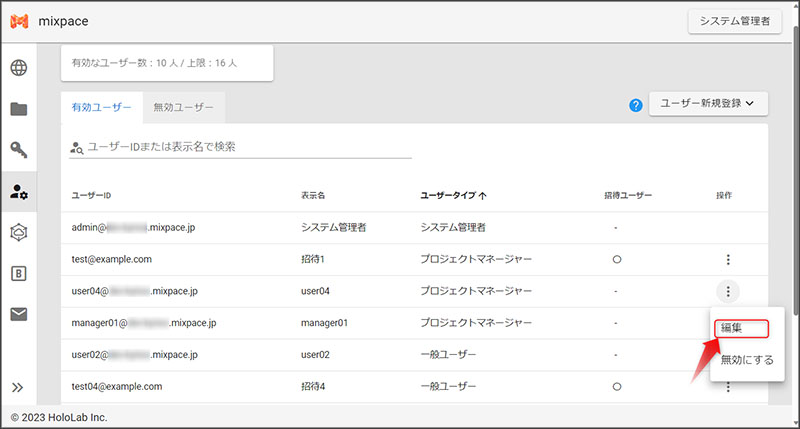This screenshot has width=800, height=429.
Task: Sort by ユーザータイプ column header
Action: 453,195
